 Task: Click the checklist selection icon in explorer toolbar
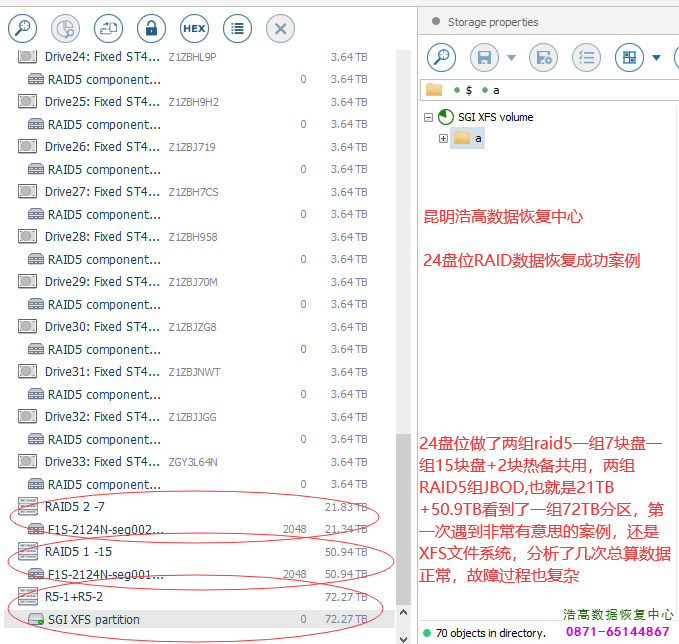(587, 57)
